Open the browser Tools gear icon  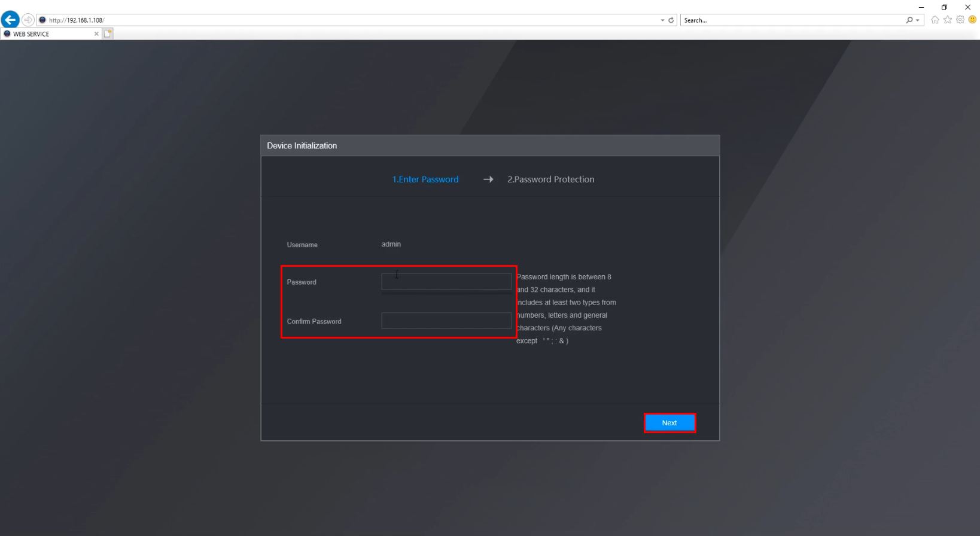coord(960,20)
